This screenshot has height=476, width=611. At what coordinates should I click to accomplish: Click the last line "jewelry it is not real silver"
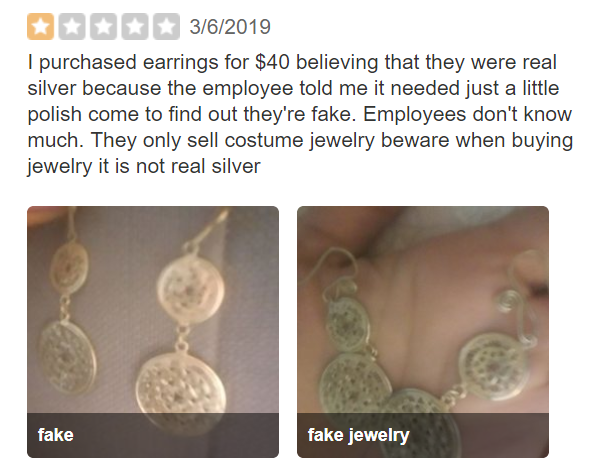tap(144, 166)
